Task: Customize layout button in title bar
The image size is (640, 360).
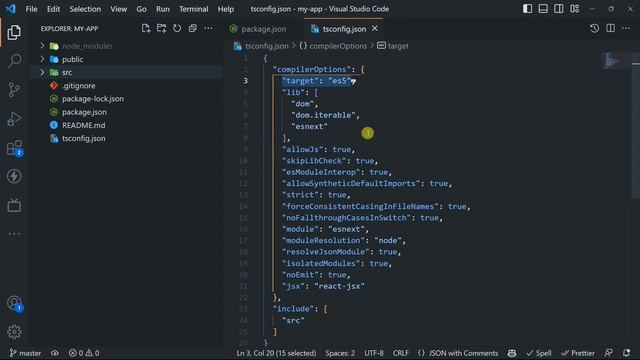Action: 574,9
